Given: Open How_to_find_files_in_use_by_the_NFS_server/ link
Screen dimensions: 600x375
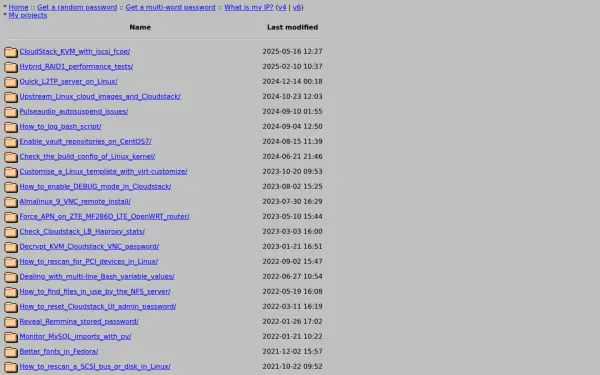Looking at the screenshot, I should coord(95,291).
